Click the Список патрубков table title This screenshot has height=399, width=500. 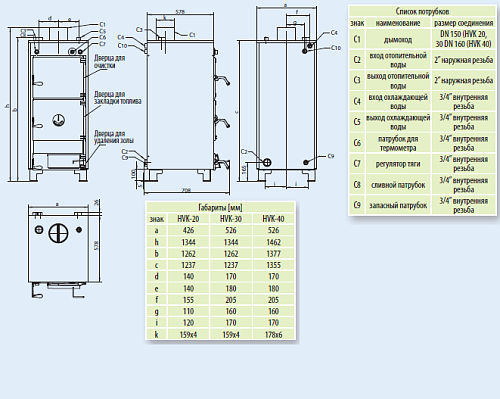coord(422,12)
